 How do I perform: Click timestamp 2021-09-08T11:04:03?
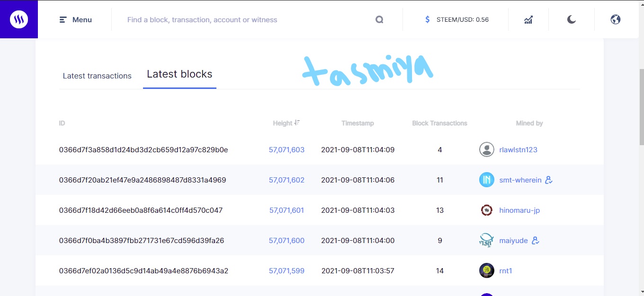tap(358, 210)
